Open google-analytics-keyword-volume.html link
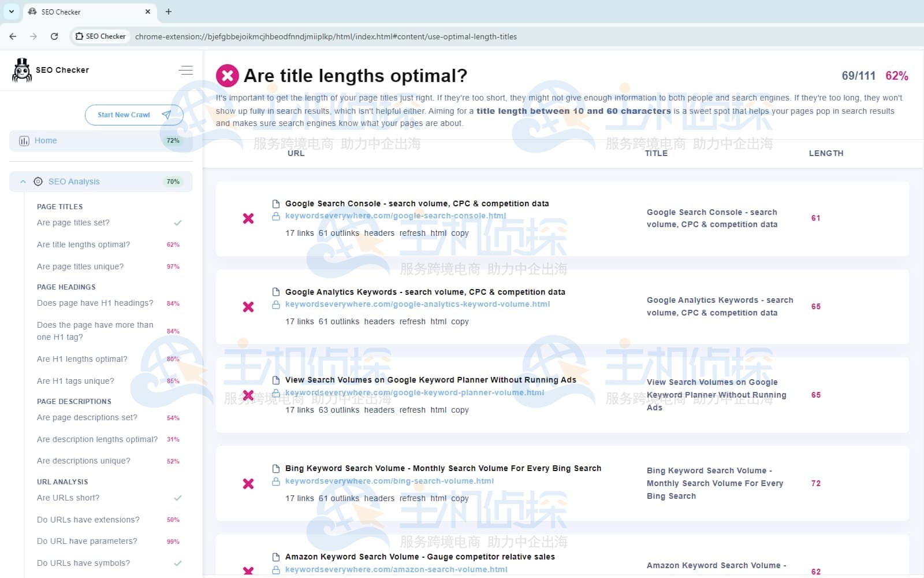This screenshot has height=578, width=924. [418, 305]
